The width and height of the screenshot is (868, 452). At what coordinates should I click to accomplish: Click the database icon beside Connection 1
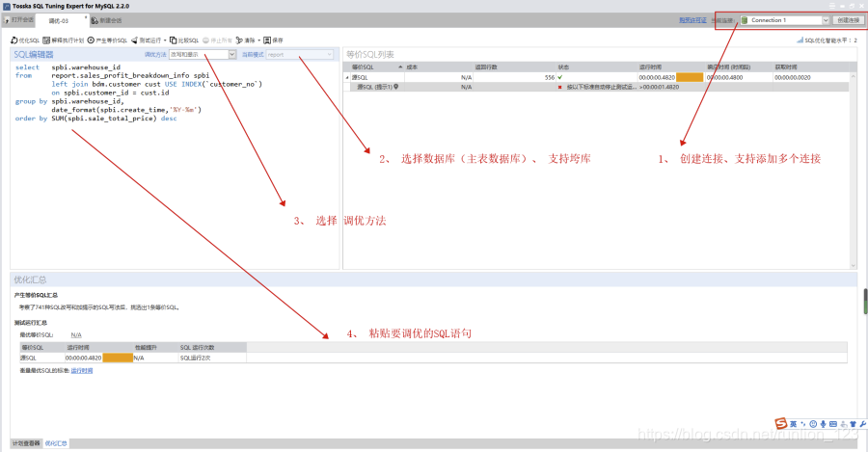[745, 20]
